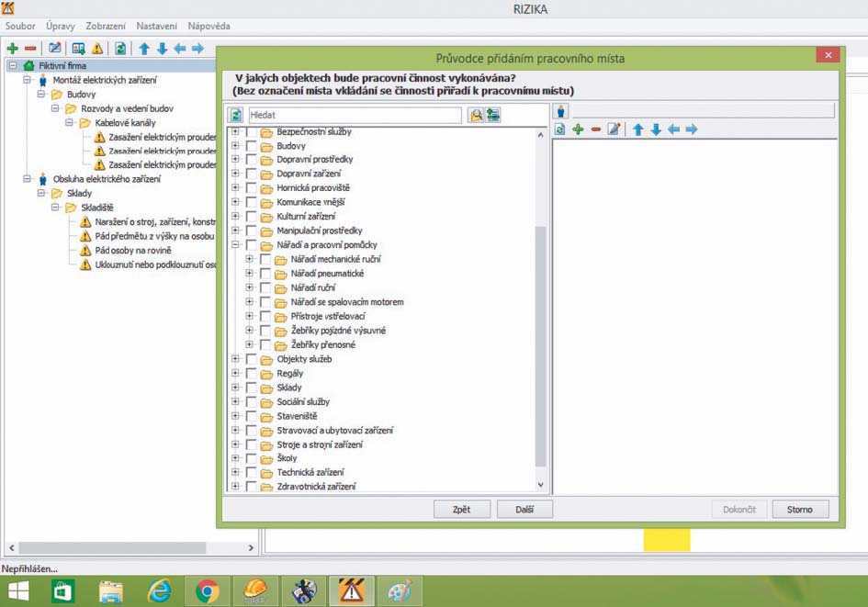This screenshot has width=868, height=607.
Task: Click the search binoculars icon next to Hledat
Action: [x=476, y=115]
